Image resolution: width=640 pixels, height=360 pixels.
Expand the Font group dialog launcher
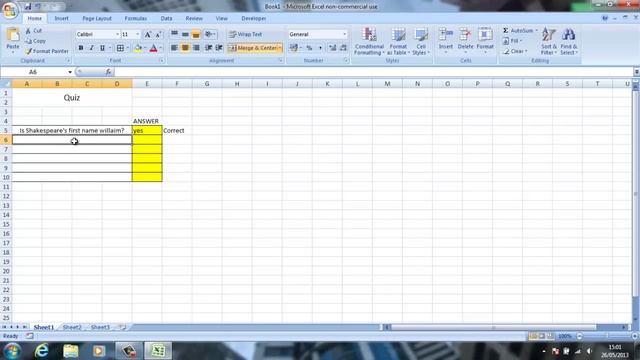pos(162,61)
